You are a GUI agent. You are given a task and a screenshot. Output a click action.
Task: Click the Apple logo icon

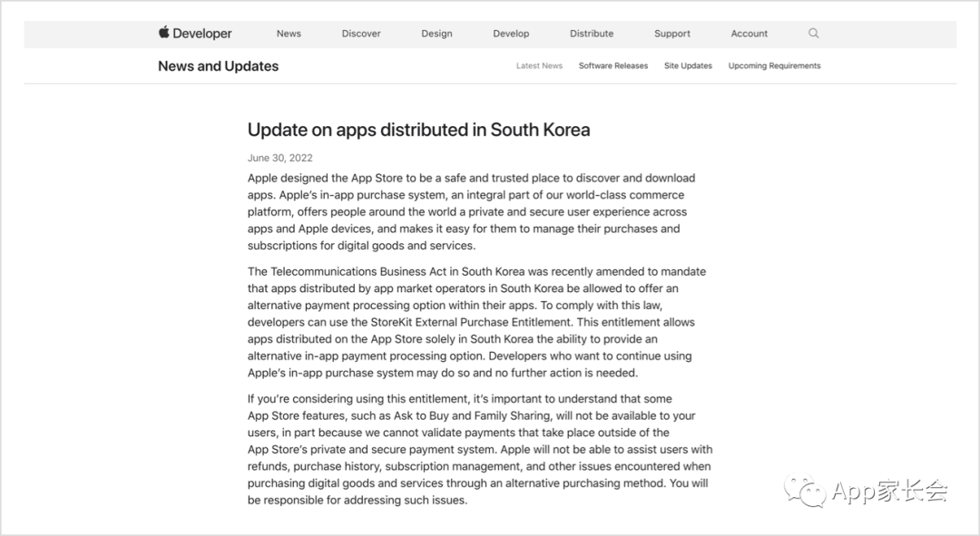coord(164,33)
